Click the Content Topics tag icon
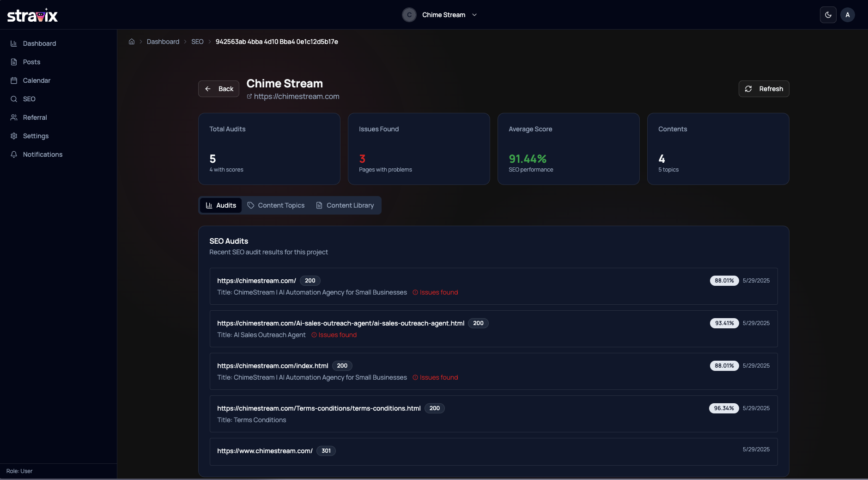 [251, 205]
